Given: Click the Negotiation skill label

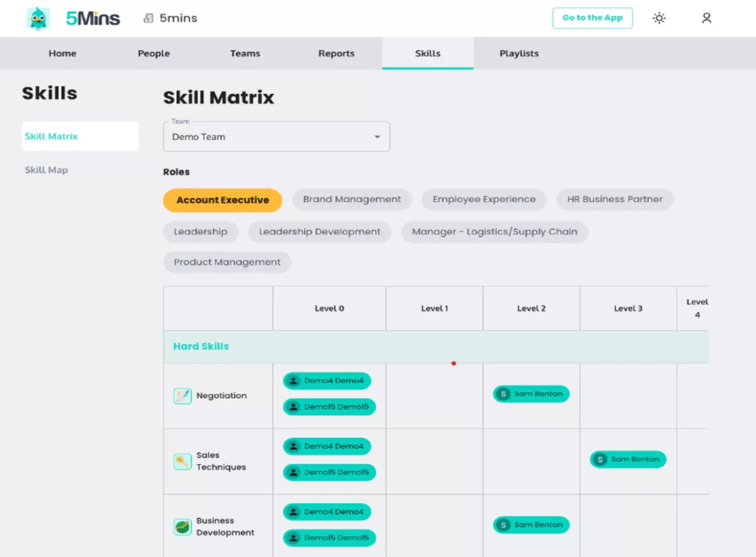Looking at the screenshot, I should (221, 395).
